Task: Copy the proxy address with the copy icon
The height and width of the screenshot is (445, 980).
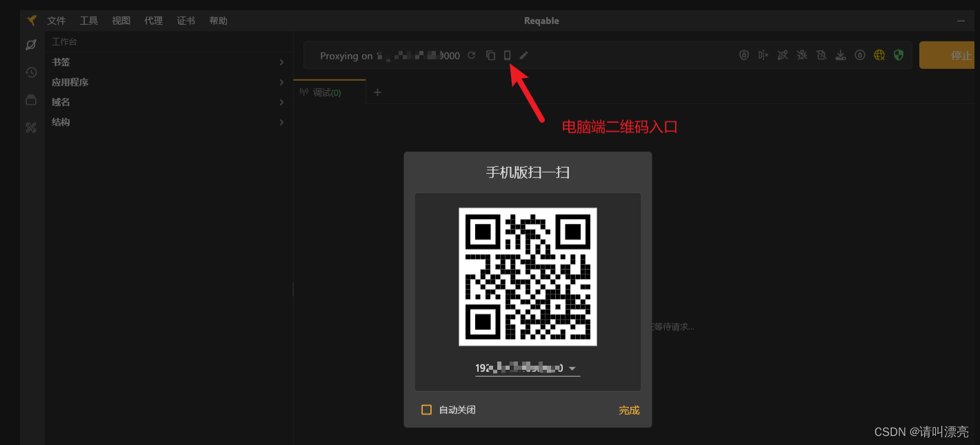Action: 490,55
